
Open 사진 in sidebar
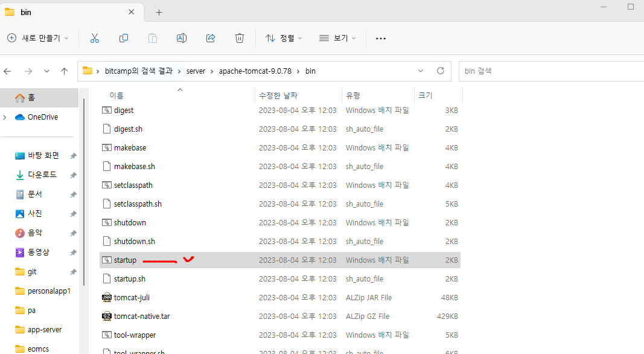click(34, 213)
